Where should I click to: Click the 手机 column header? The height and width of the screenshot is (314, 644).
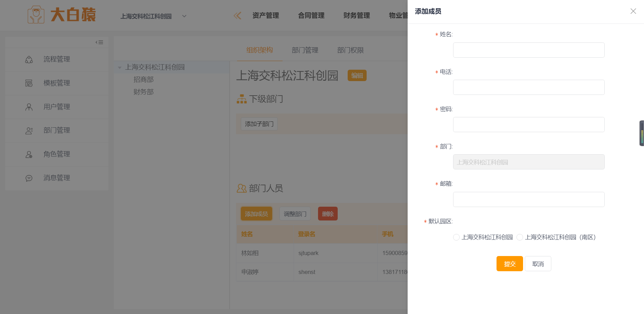click(x=388, y=234)
